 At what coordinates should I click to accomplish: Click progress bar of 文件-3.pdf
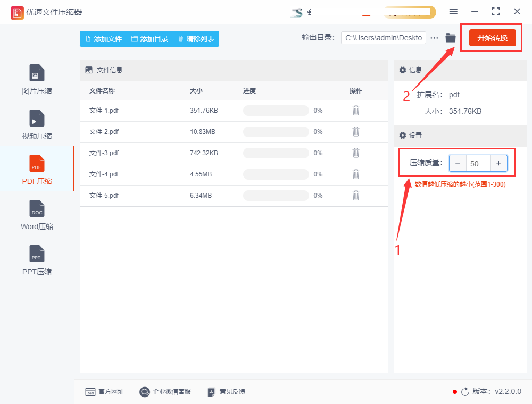(276, 153)
